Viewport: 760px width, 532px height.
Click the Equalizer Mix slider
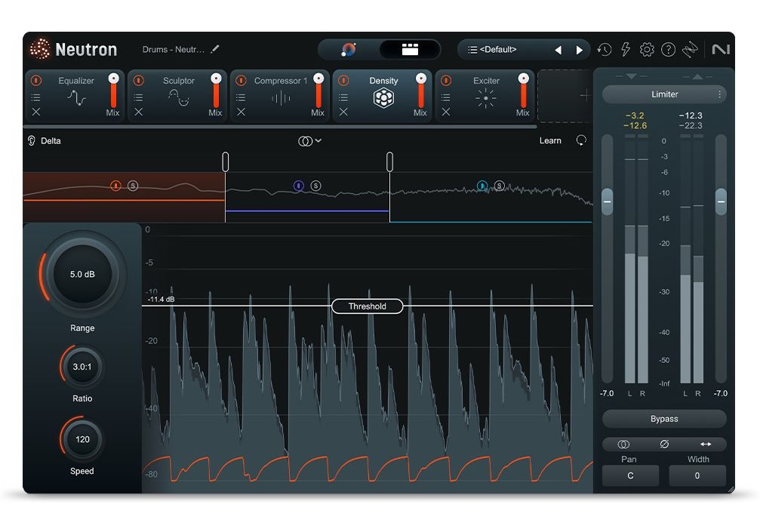pos(113,91)
